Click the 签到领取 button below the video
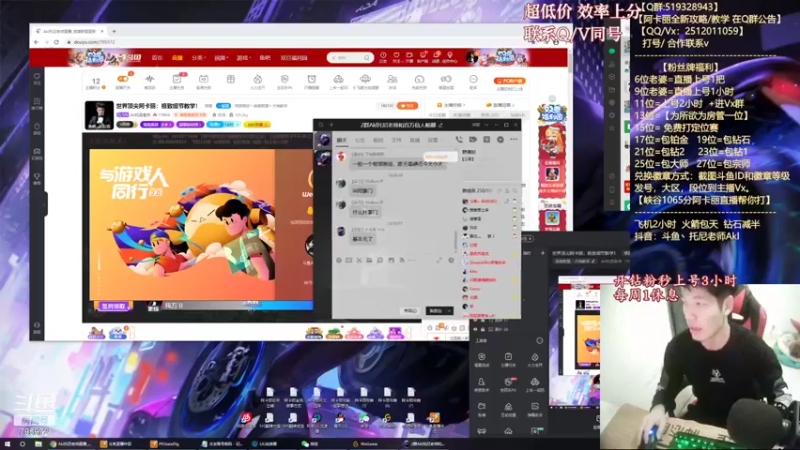Image resolution: width=800 pixels, height=450 pixels. tap(113, 306)
